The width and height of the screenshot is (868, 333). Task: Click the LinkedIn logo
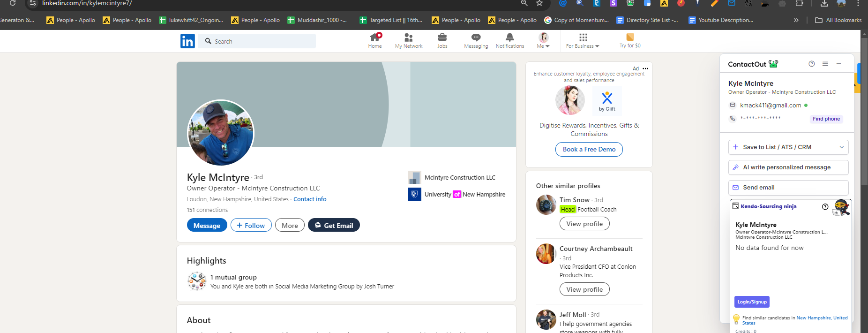pos(187,41)
